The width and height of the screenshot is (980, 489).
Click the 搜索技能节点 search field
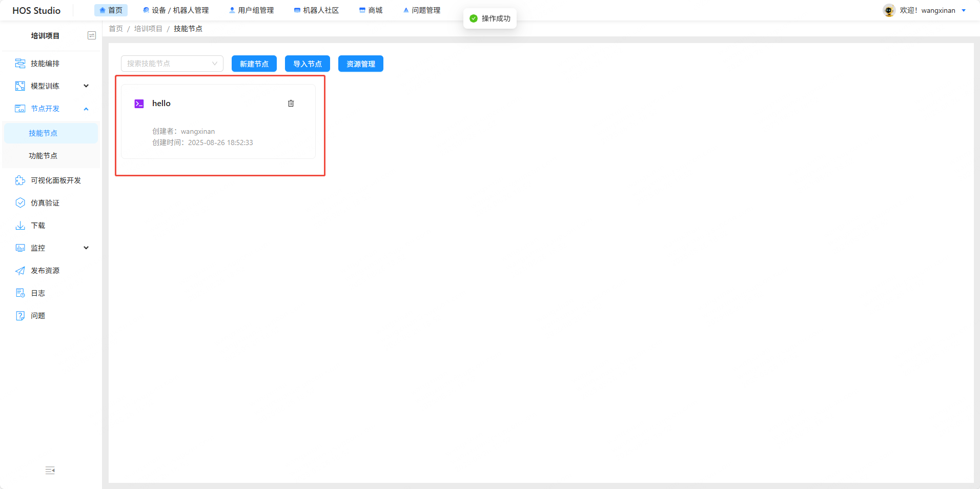click(x=168, y=64)
